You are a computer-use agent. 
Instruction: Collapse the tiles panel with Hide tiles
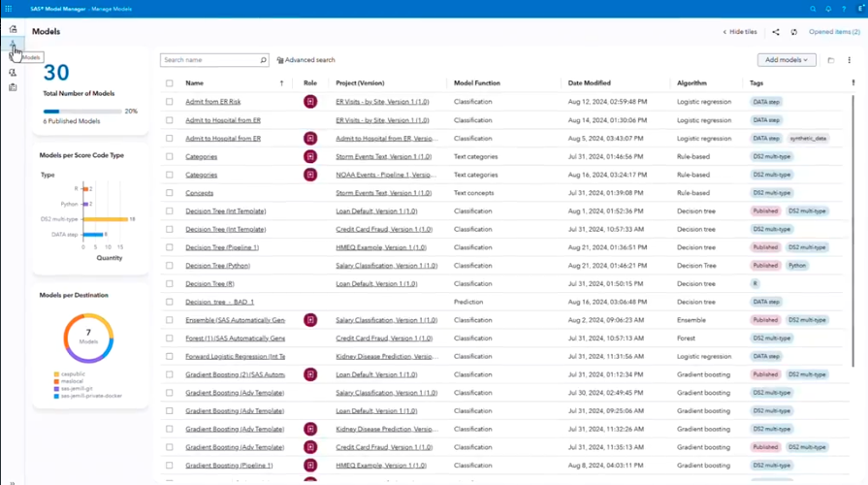tap(740, 32)
